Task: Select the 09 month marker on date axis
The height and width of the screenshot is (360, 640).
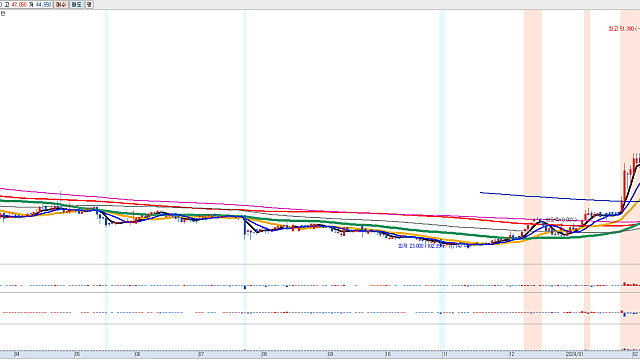Action: click(x=331, y=354)
